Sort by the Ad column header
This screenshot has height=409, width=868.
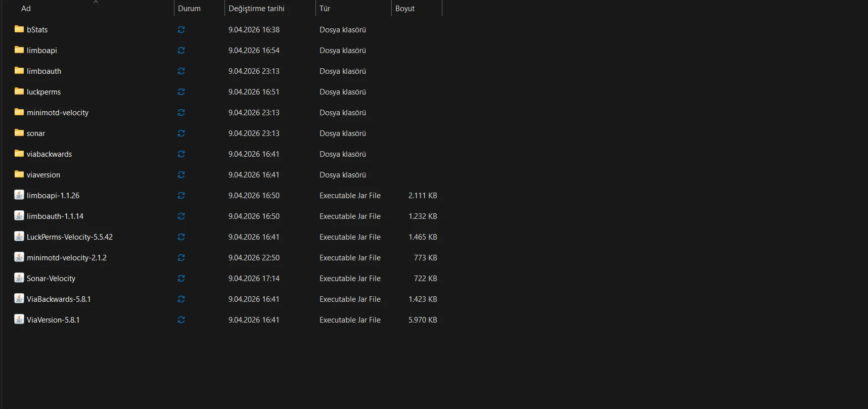26,9
